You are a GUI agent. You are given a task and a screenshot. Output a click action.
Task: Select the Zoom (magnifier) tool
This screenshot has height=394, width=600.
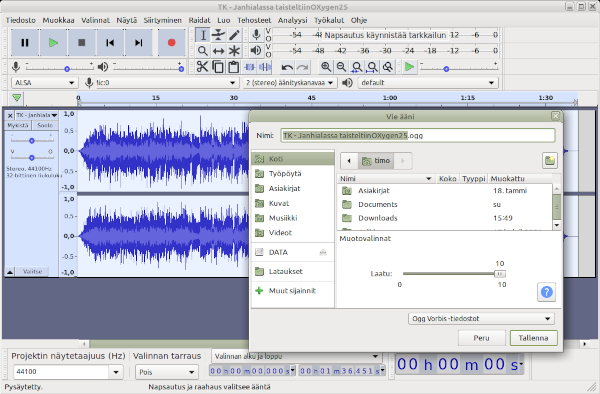pos(203,50)
